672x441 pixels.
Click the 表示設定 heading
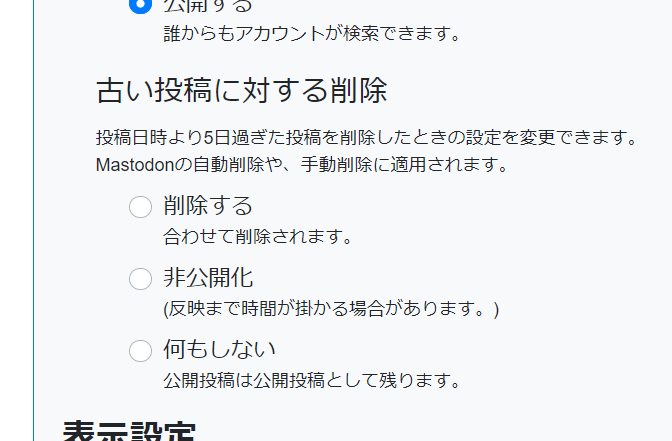[128, 432]
